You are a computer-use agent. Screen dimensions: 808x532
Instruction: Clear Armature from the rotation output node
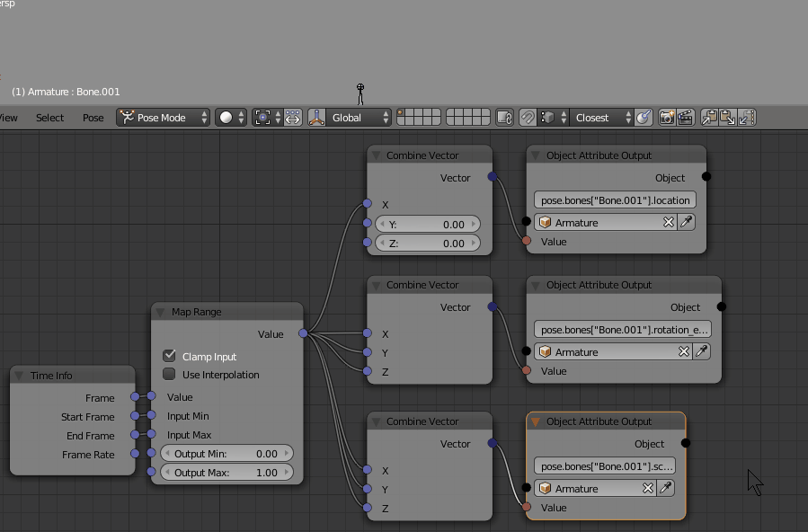(684, 351)
